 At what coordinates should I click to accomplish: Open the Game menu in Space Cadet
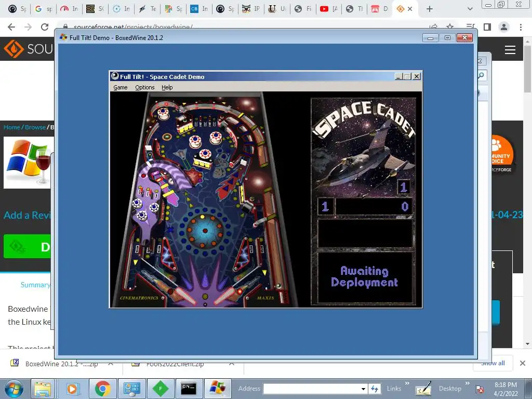coord(120,87)
